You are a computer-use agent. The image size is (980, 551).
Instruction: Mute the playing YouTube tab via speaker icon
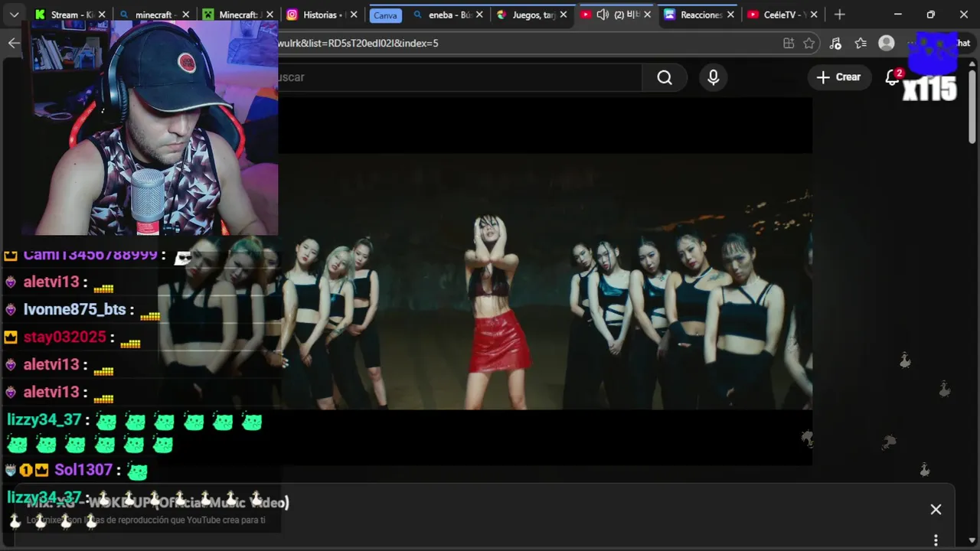603,15
